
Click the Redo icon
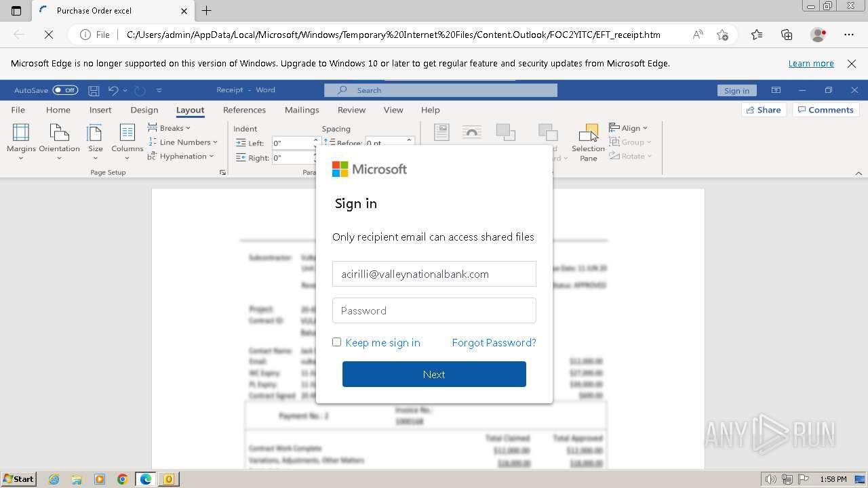[x=140, y=90]
